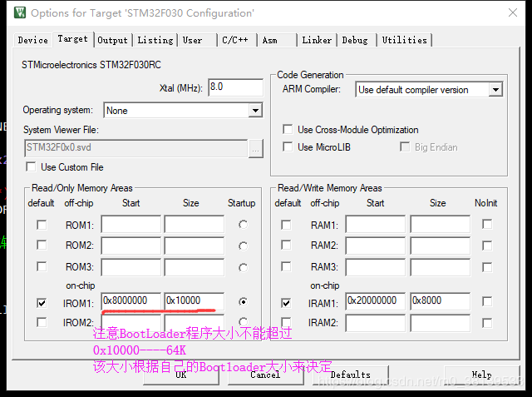Check the RAM2 default checkbox
This screenshot has width=532, height=397.
(286, 245)
